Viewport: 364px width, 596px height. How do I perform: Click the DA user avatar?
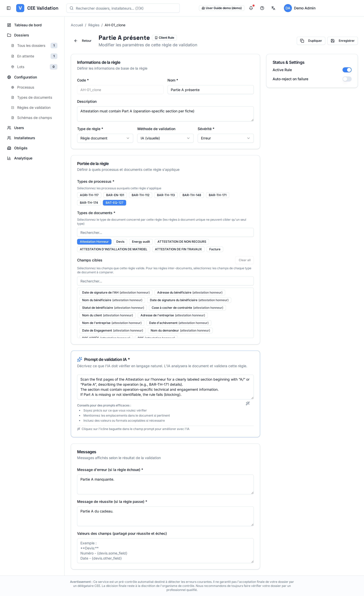coord(288,8)
